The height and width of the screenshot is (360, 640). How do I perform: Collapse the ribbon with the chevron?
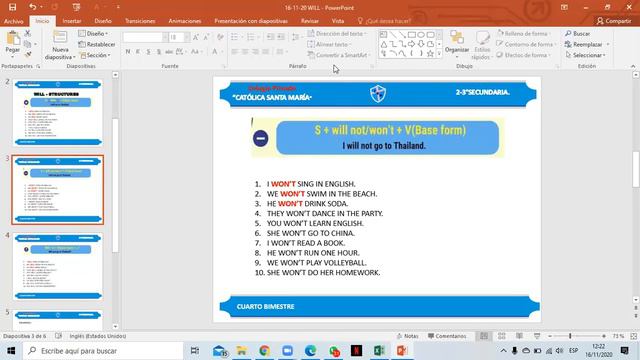coord(633,66)
